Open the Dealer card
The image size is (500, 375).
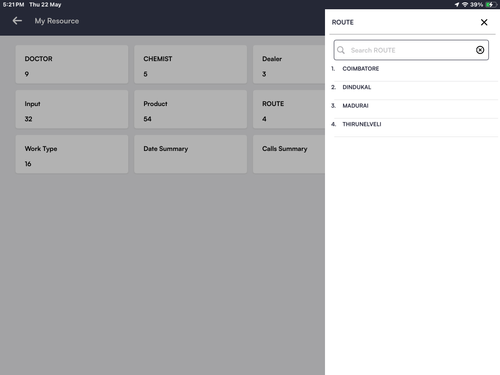click(x=289, y=64)
